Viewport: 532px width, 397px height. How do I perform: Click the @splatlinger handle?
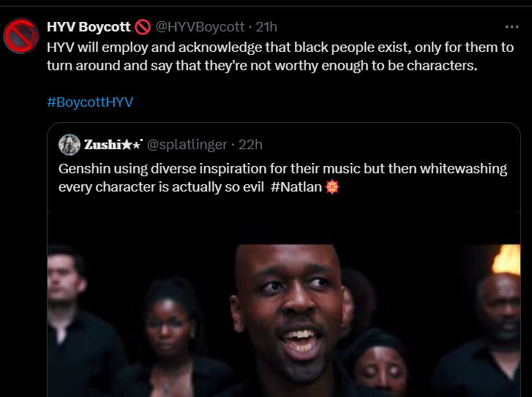pyautogui.click(x=187, y=144)
